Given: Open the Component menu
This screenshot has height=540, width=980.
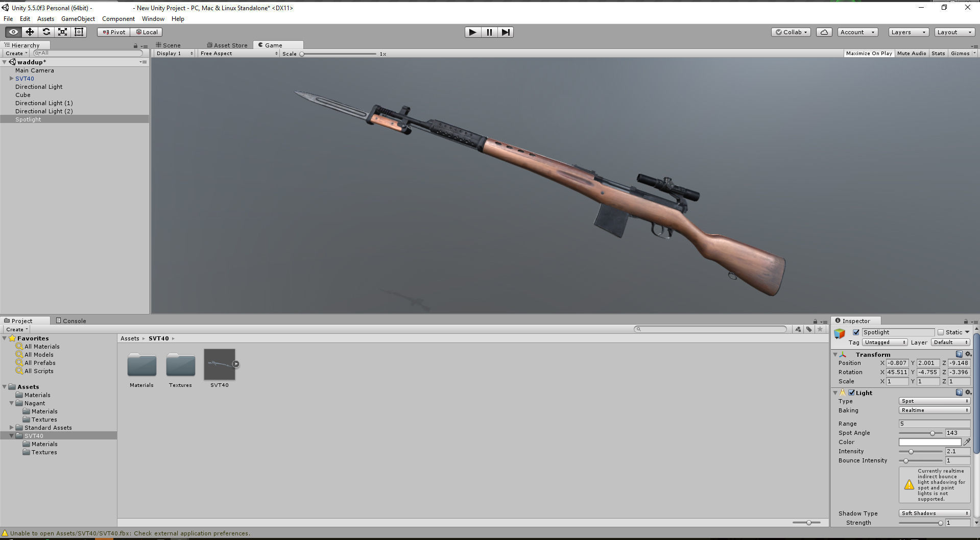Looking at the screenshot, I should pyautogui.click(x=118, y=19).
